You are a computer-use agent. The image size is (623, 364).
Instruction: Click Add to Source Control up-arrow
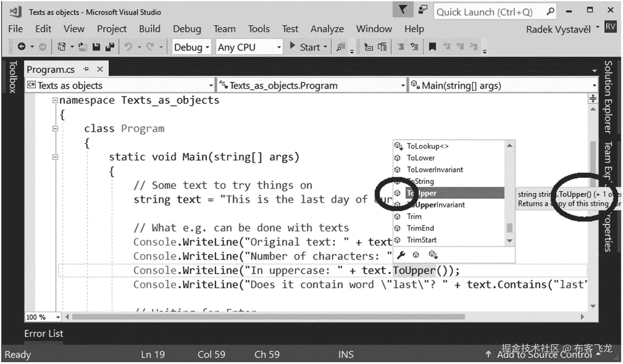coord(488,354)
